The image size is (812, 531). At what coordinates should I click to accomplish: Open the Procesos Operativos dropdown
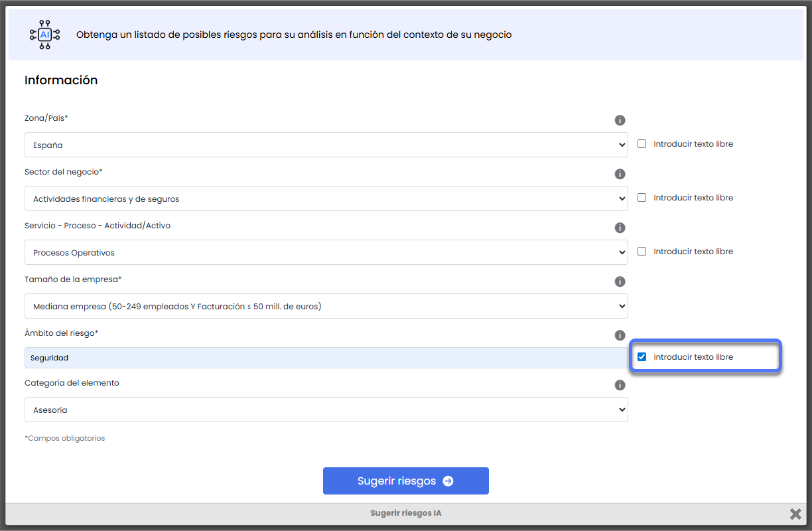pyautogui.click(x=326, y=252)
